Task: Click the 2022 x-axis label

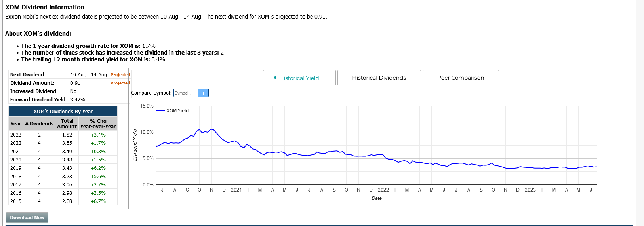Action: [x=383, y=190]
